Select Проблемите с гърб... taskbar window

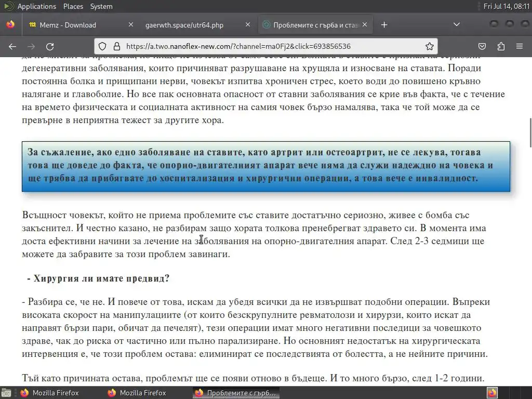pyautogui.click(x=236, y=393)
